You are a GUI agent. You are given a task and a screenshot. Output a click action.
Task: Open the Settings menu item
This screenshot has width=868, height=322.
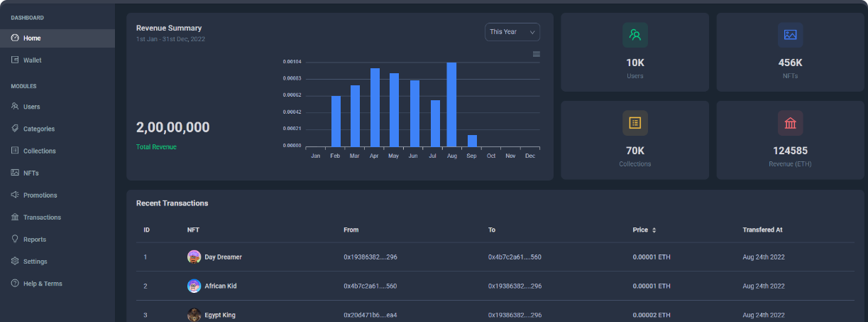[57, 262]
